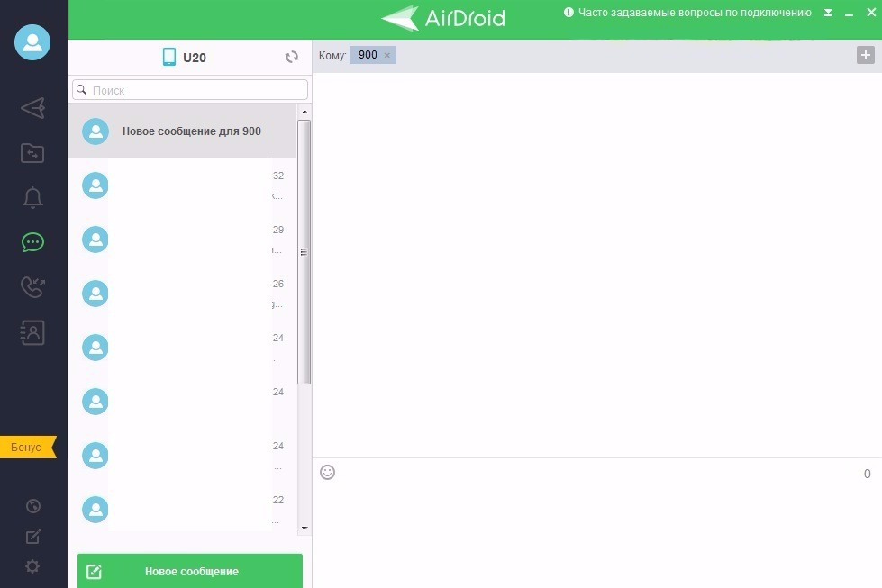
Task: Click the conversation list scroll down arrow
Action: [x=305, y=528]
